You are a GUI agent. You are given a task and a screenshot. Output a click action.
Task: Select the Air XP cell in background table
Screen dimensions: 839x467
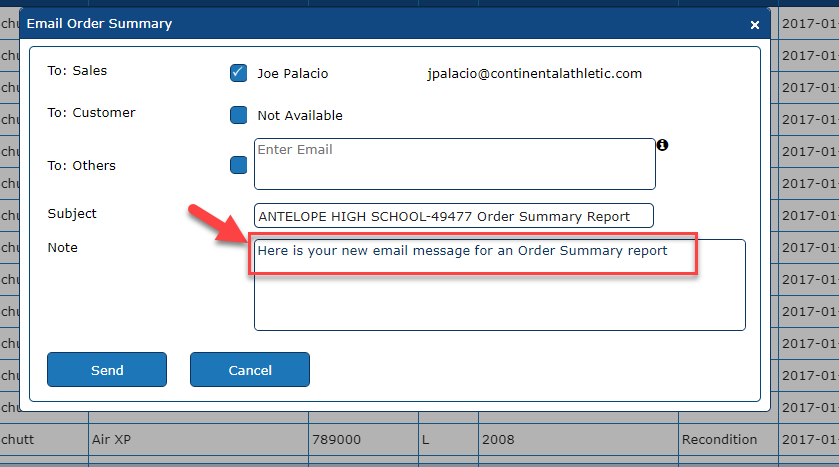[x=199, y=439]
